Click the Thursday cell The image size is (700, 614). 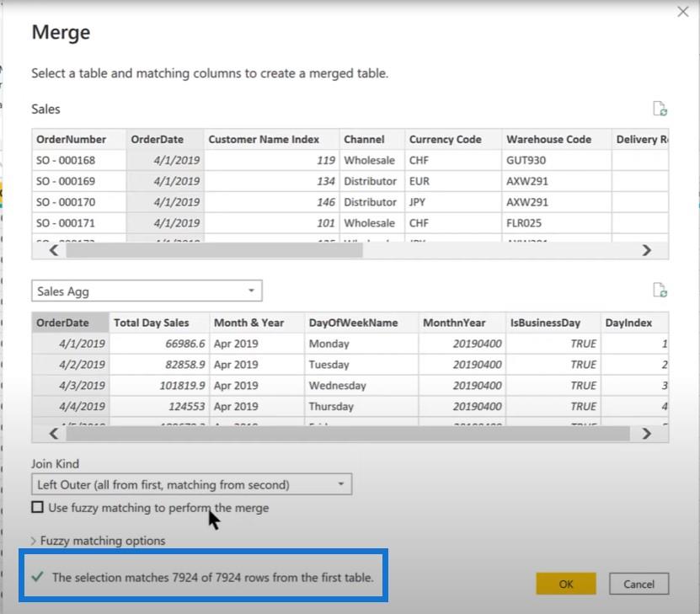361,407
